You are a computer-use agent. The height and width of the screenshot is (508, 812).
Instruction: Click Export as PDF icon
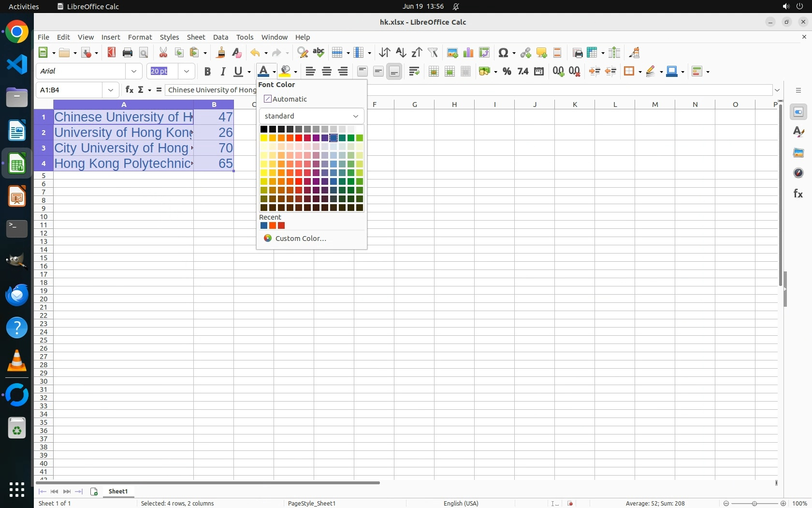click(112, 53)
